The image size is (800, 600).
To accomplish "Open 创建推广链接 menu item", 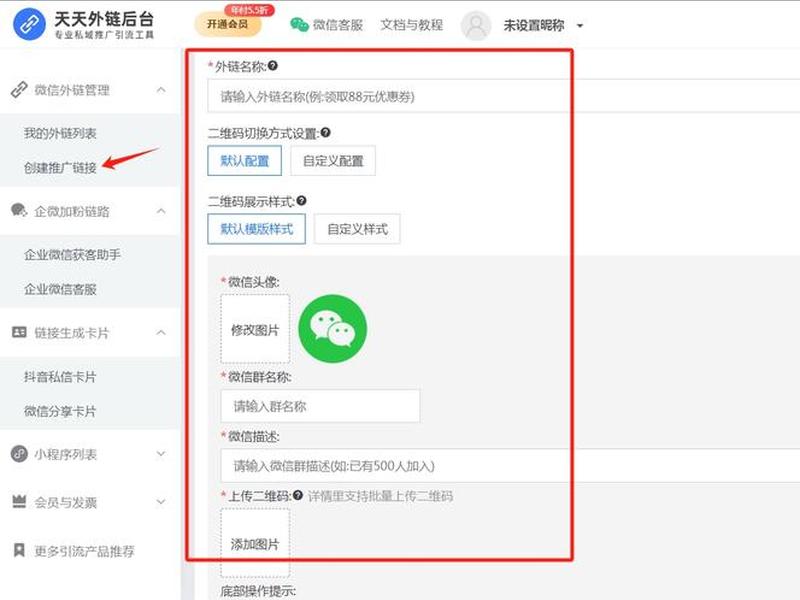I will coord(60,167).
